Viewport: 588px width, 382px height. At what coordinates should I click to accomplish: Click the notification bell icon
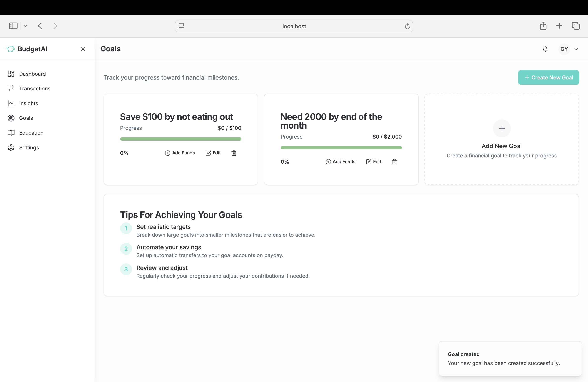coord(545,49)
